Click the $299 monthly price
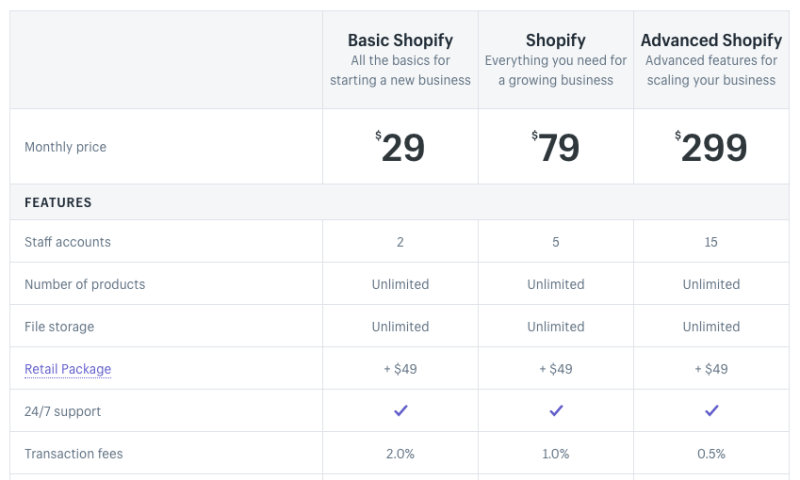The height and width of the screenshot is (480, 800). coord(711,147)
